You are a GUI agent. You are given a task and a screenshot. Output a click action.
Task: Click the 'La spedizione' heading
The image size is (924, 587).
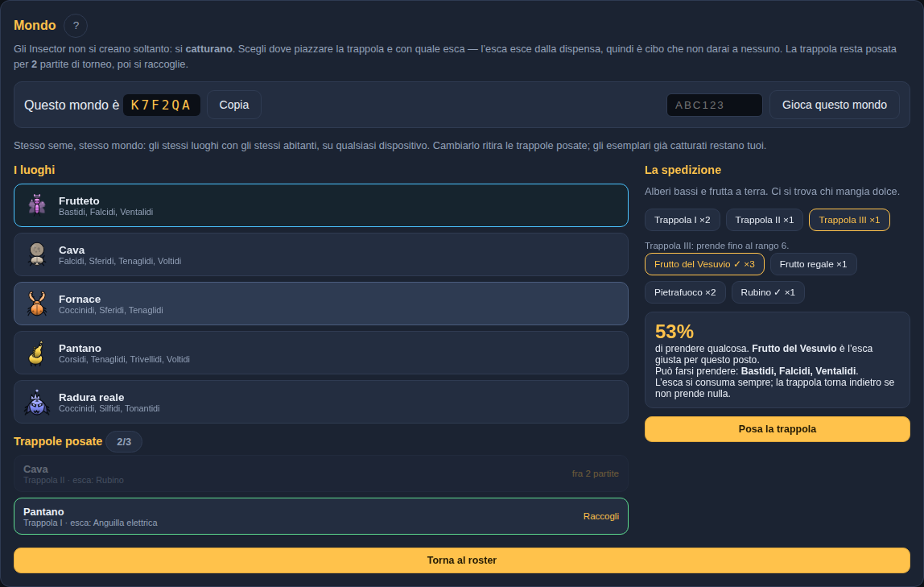[x=683, y=170]
